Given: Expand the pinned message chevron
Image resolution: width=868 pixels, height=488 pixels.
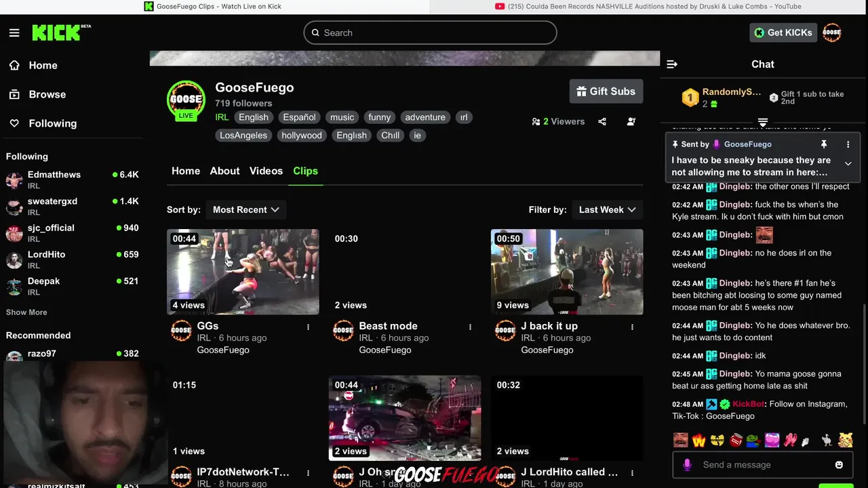Looking at the screenshot, I should (x=848, y=163).
